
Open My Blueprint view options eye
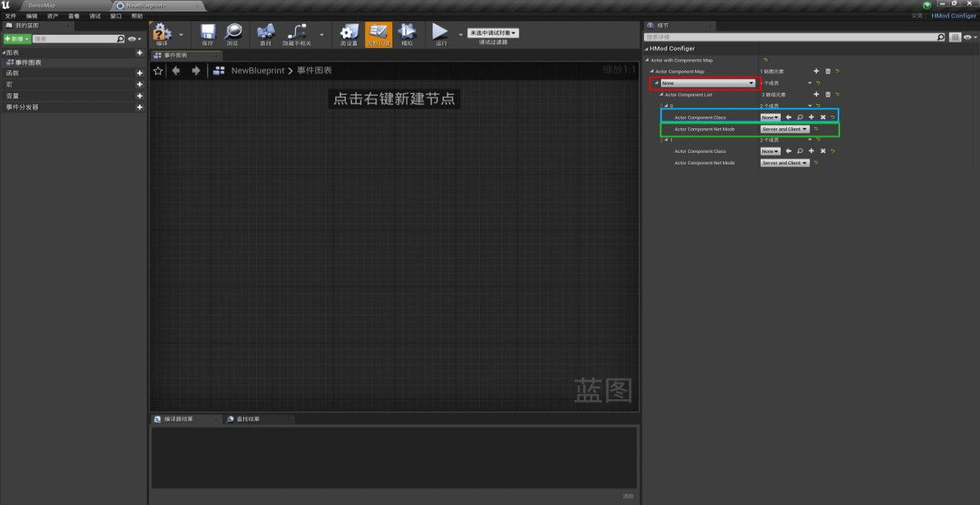point(134,39)
